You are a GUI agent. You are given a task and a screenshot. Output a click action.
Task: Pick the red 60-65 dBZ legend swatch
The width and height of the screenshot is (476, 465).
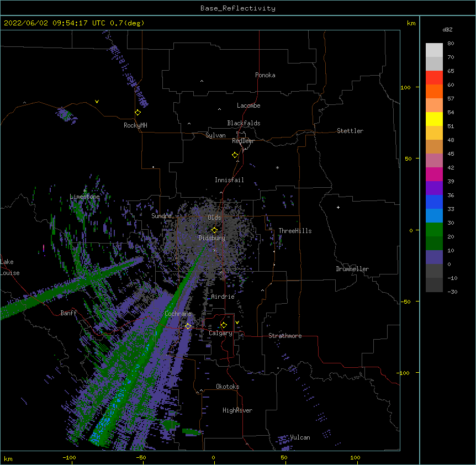tap(434, 78)
